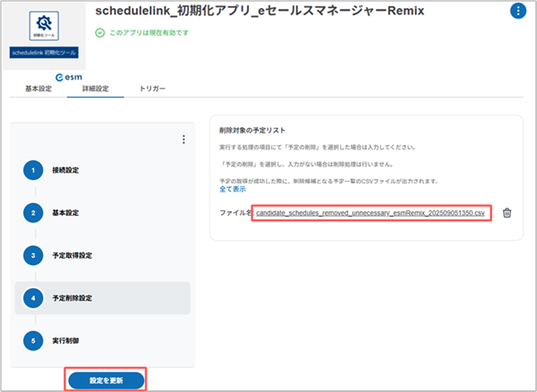Click step 3 number circle
Screen dimensions: 537x392
point(33,256)
